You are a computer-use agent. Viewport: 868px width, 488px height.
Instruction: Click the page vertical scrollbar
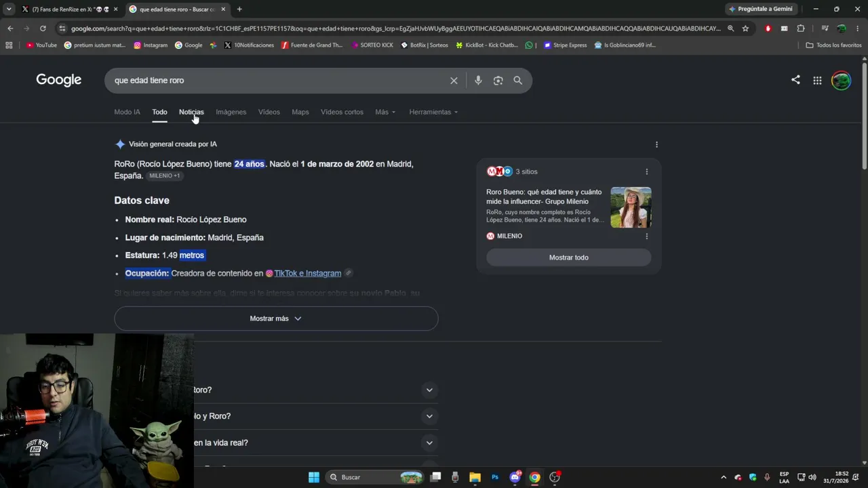click(865, 115)
